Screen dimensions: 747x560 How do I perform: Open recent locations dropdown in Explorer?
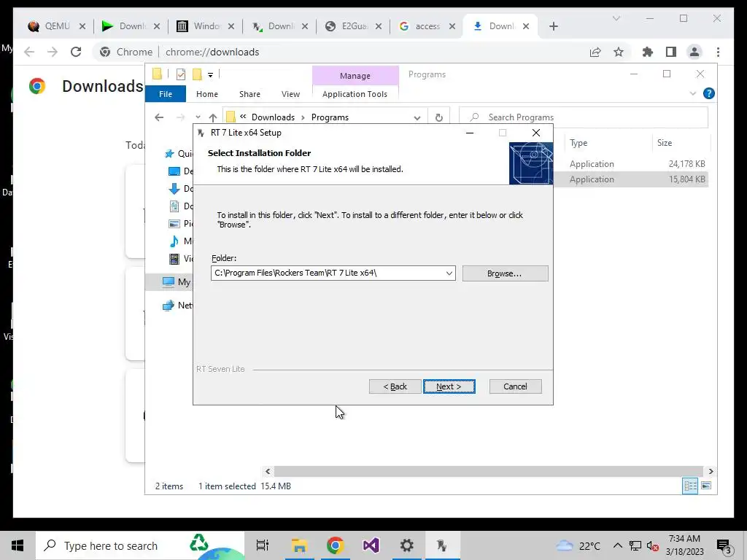coord(198,117)
